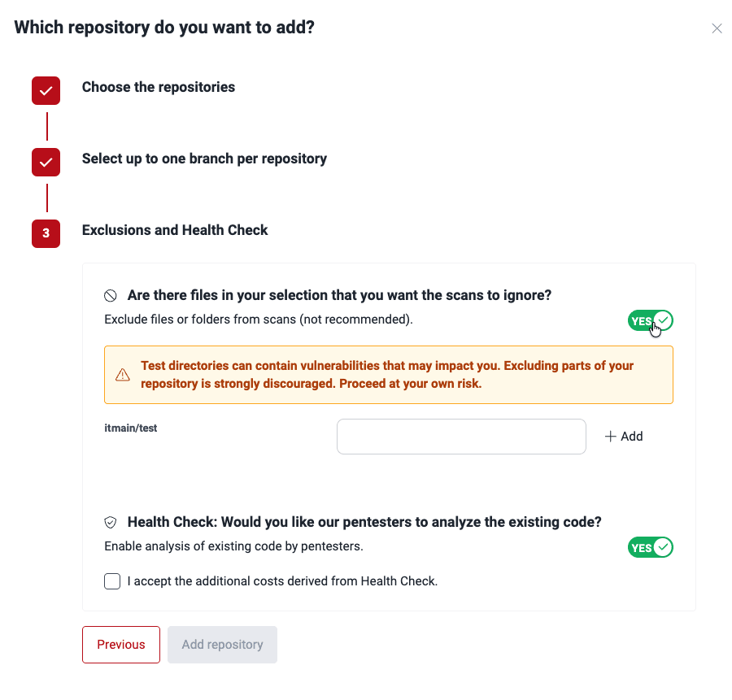The image size is (732, 700).
Task: Turn off the Health Check YES toggle
Action: 650,547
